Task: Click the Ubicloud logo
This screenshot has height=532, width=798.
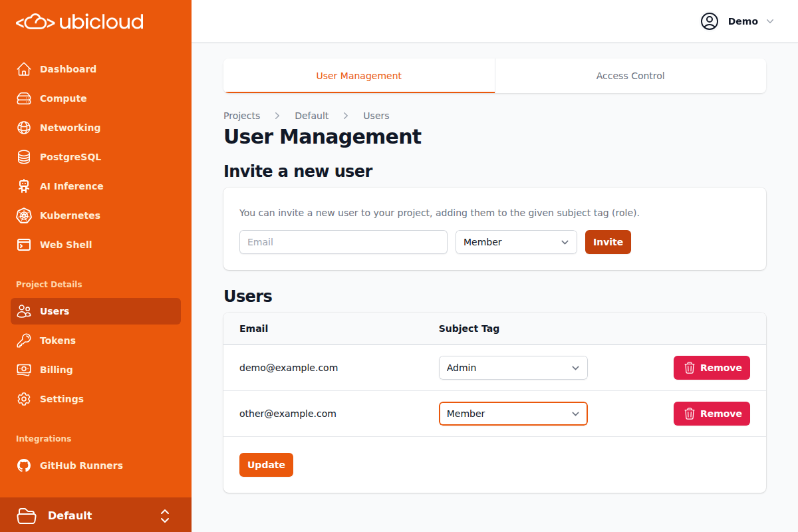Action: click(80, 22)
